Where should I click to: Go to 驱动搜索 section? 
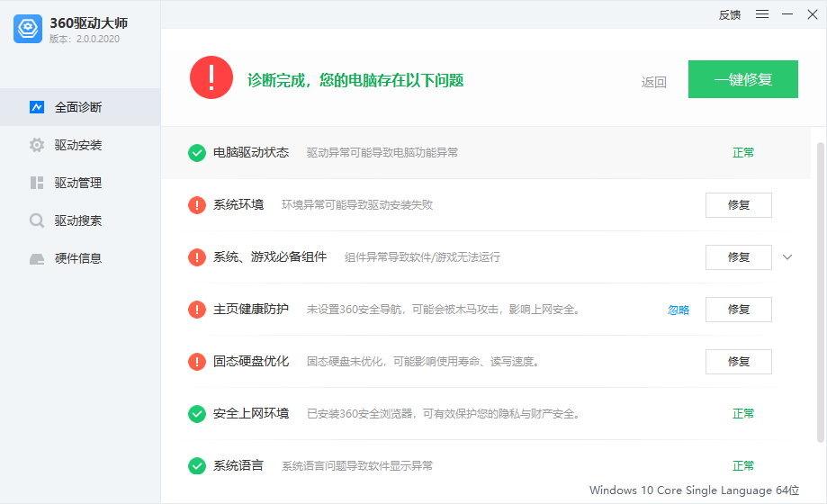point(80,220)
